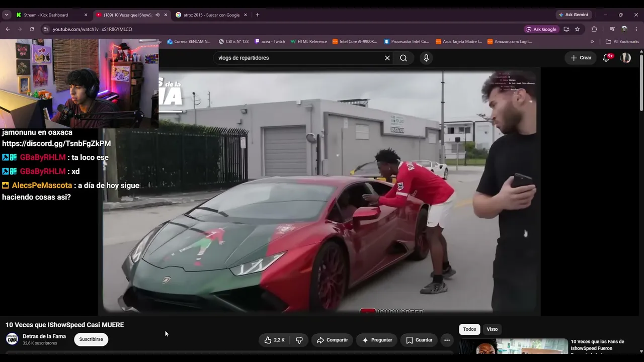Open the CBTis N° 123 bookmark
This screenshot has width=644, height=362.
(x=233, y=42)
